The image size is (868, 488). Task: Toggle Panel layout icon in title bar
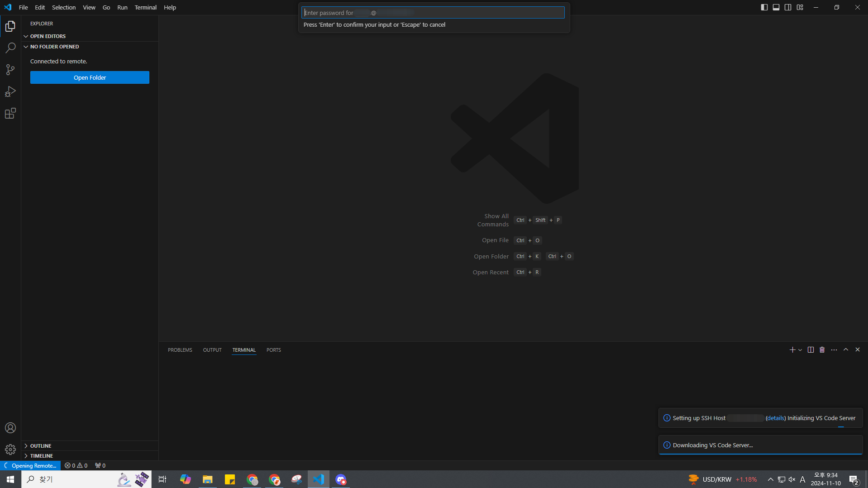[x=776, y=7]
